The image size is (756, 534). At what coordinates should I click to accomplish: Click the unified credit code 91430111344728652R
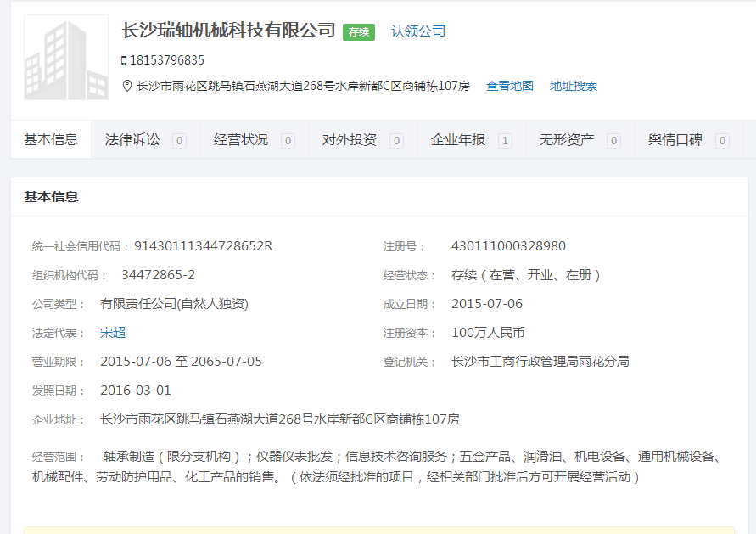(x=203, y=246)
